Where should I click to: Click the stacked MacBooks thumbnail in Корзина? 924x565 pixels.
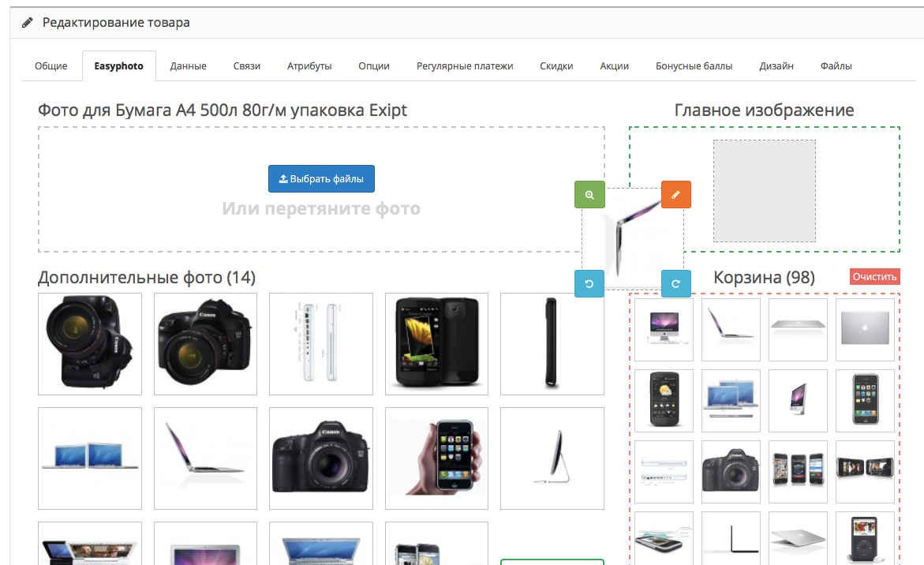[x=731, y=401]
